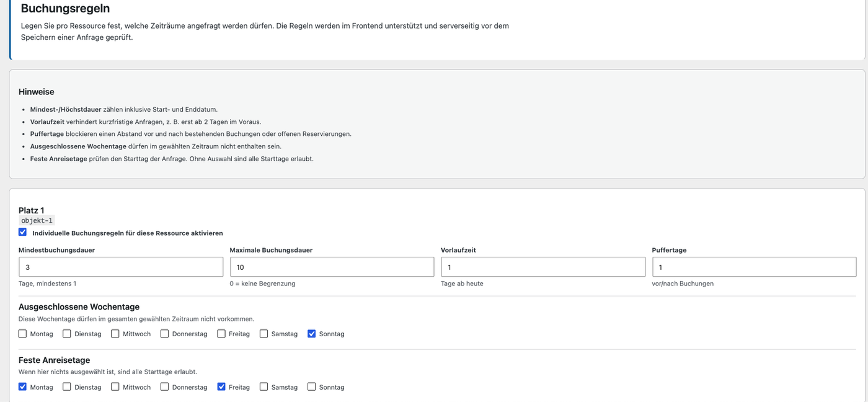Uncheck Montag under Feste Anreisetage

[x=23, y=386]
